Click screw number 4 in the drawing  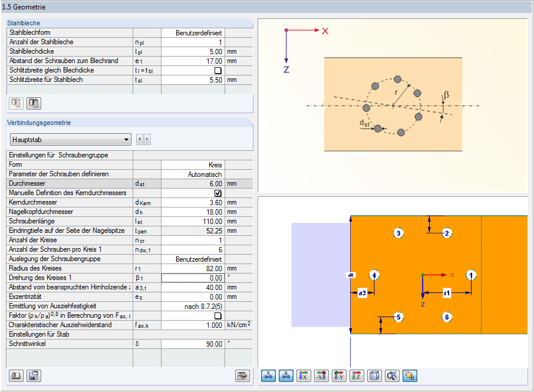tap(374, 275)
